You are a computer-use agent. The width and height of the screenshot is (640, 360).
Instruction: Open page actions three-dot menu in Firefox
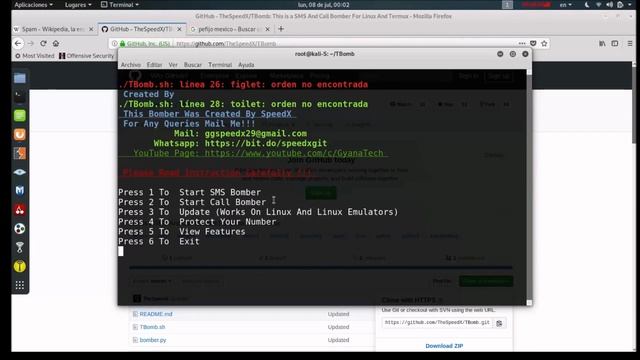522,43
